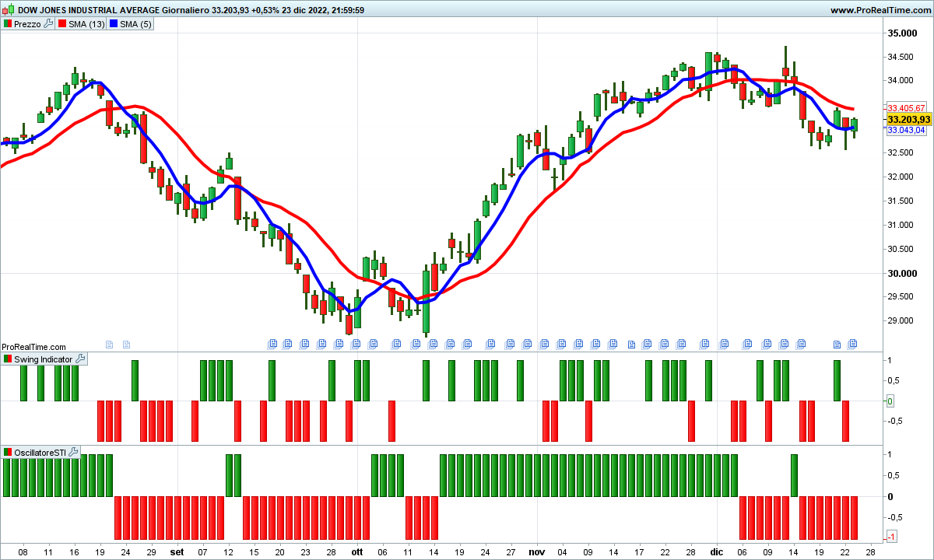Open OscillatoreSTI settings wrench
934x560 pixels.
(x=73, y=452)
